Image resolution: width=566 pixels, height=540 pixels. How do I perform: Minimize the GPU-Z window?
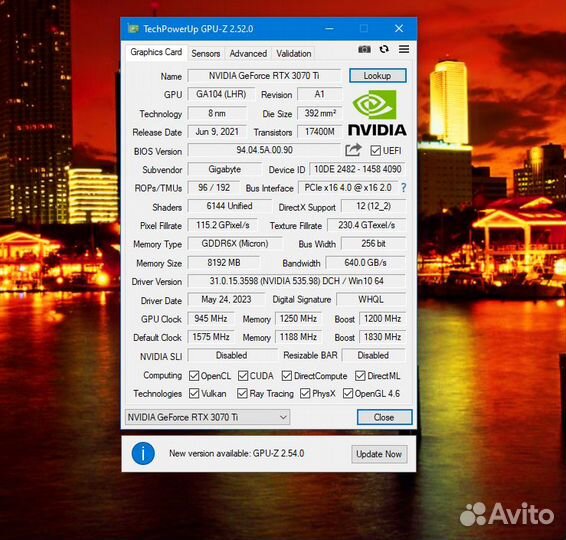tap(329, 29)
